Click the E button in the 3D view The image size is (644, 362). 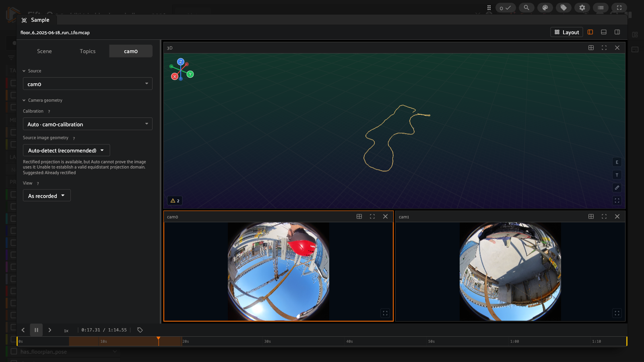(x=617, y=162)
